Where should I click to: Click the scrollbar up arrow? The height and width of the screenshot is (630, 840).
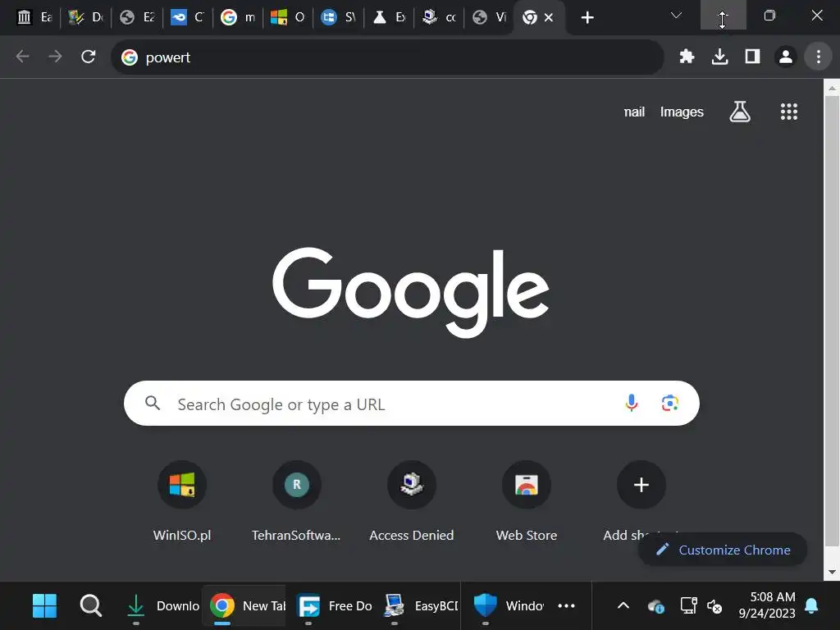[832, 88]
